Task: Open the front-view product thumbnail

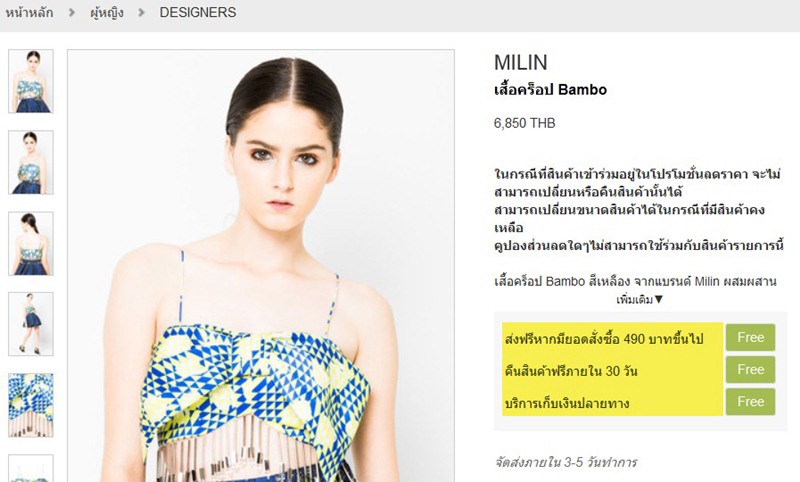Action: [31, 81]
